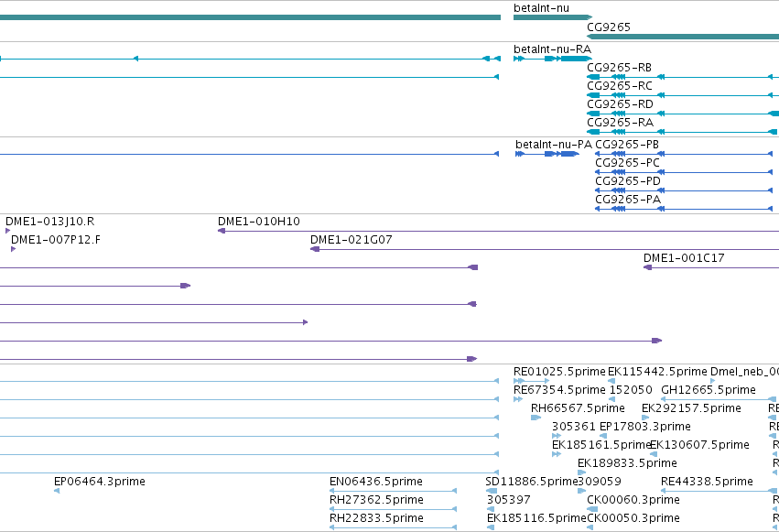779x532 pixels.
Task: Click the EP06464.3prime EST label
Action: coord(100,482)
